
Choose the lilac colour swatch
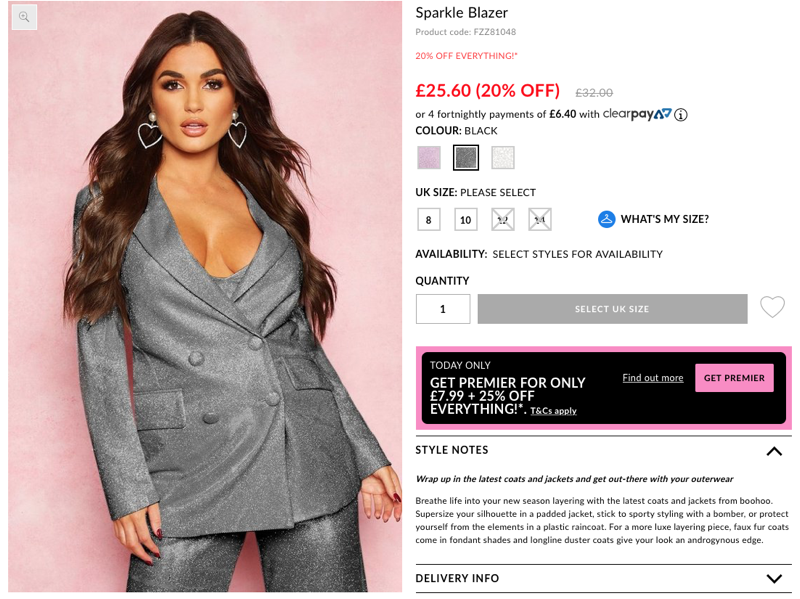point(429,158)
